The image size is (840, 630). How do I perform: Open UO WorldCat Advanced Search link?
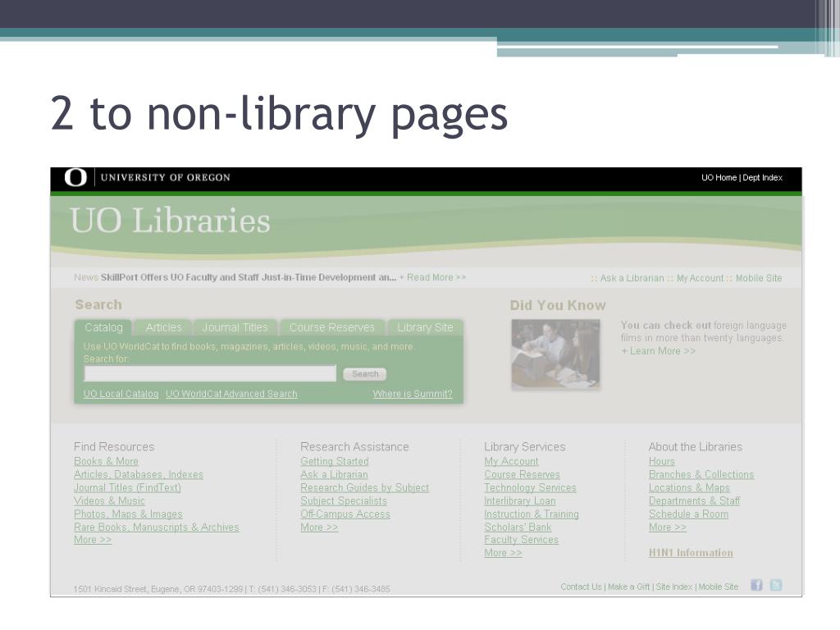(x=231, y=394)
